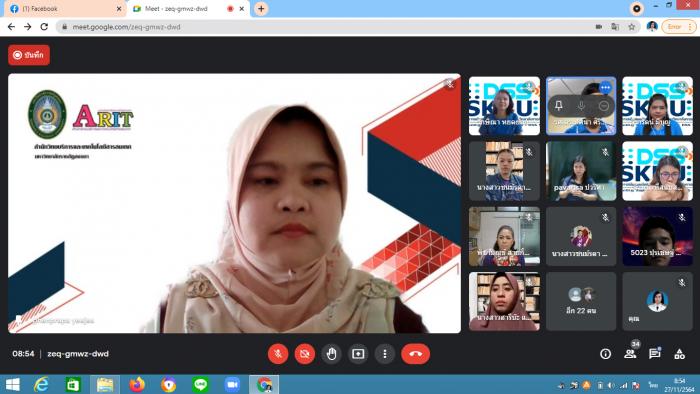
Task: Open the activities shapes icon
Action: click(679, 354)
